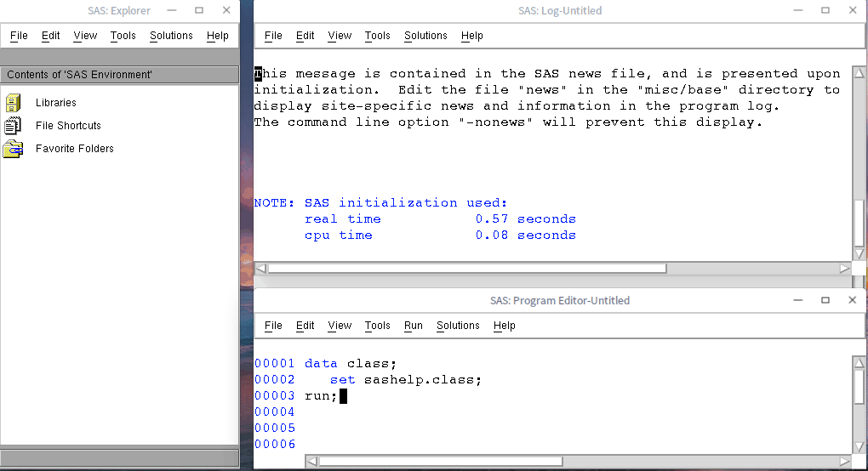The height and width of the screenshot is (471, 868).
Task: Open View menu in Program Editor window
Action: pos(340,326)
